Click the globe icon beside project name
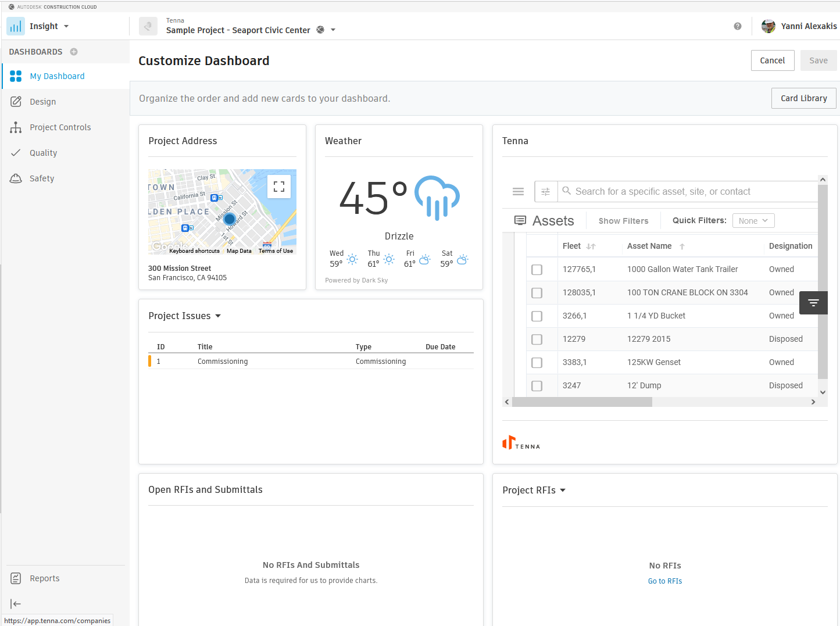 click(x=320, y=30)
